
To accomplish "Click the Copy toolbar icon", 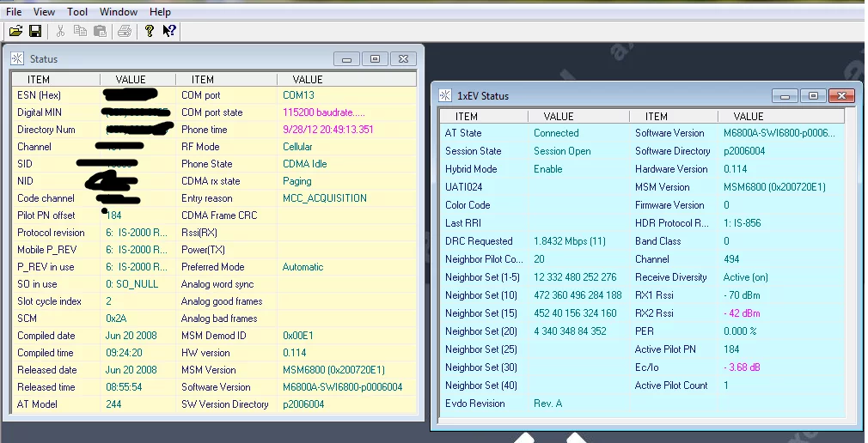I will (80, 31).
